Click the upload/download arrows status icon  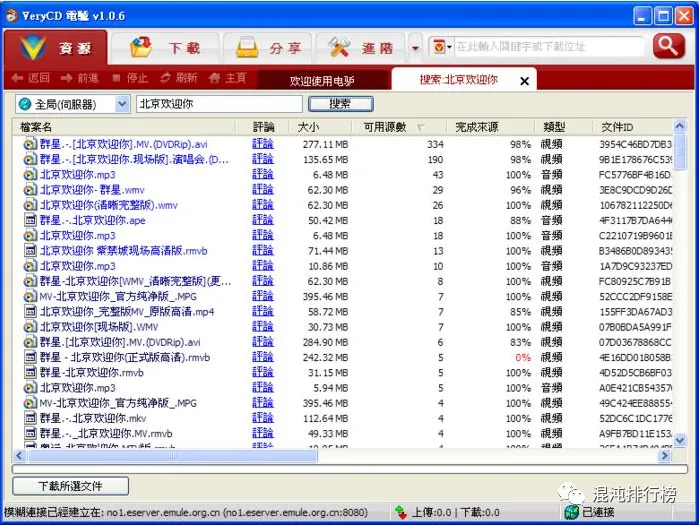tap(401, 512)
